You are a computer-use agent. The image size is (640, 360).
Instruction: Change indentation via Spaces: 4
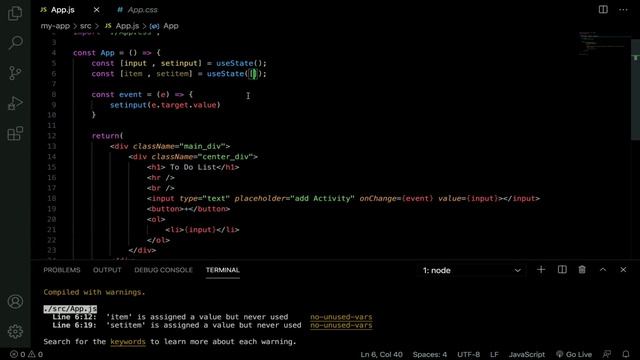(x=429, y=354)
